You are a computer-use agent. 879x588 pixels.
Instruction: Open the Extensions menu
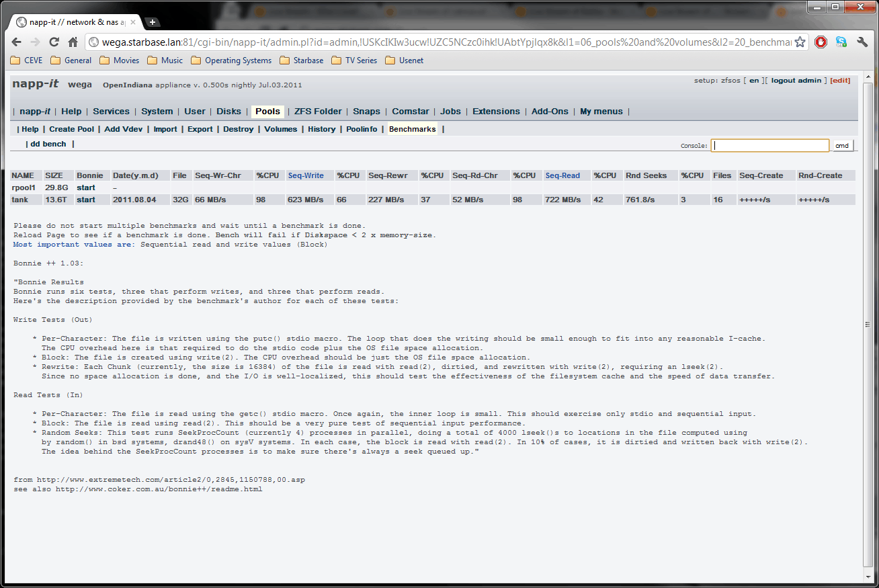pos(496,112)
